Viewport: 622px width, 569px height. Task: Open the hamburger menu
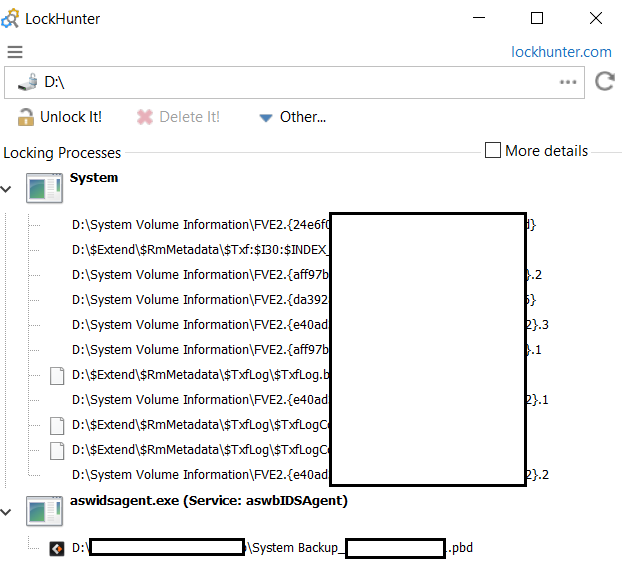click(15, 52)
